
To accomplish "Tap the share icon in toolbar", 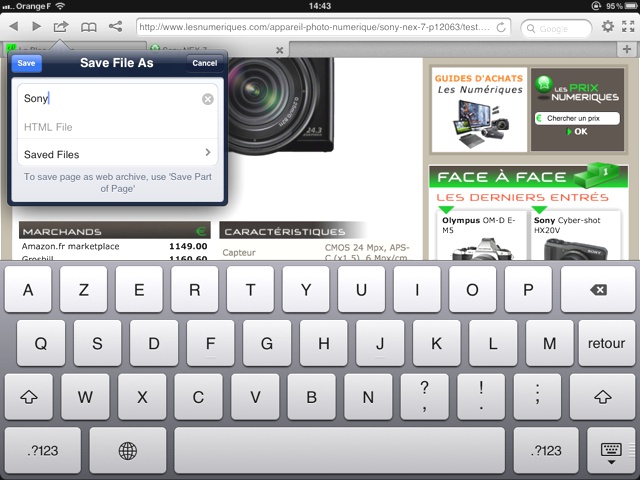I will [x=116, y=27].
